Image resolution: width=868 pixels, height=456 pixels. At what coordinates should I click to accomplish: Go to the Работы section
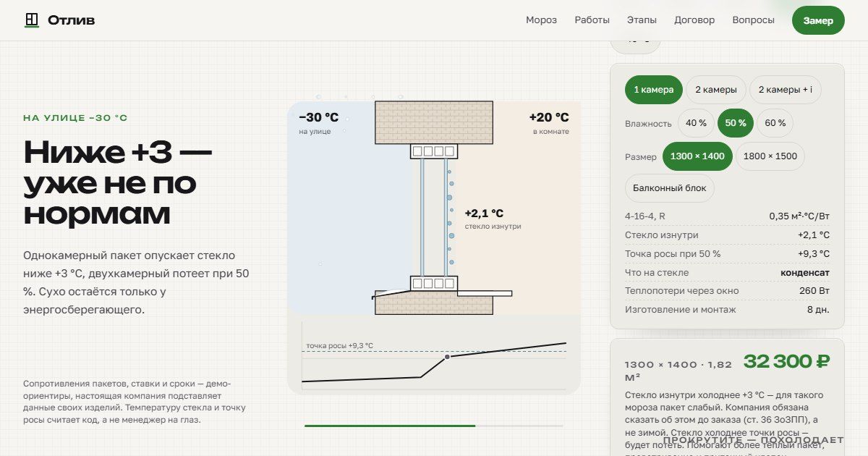tap(592, 20)
